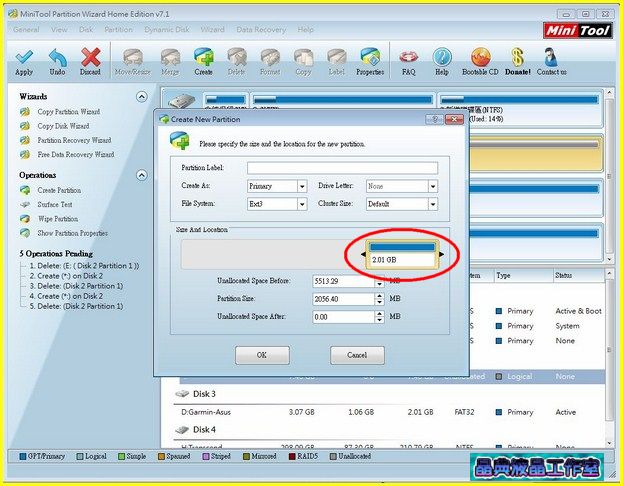Open the Help menu

click(306, 29)
